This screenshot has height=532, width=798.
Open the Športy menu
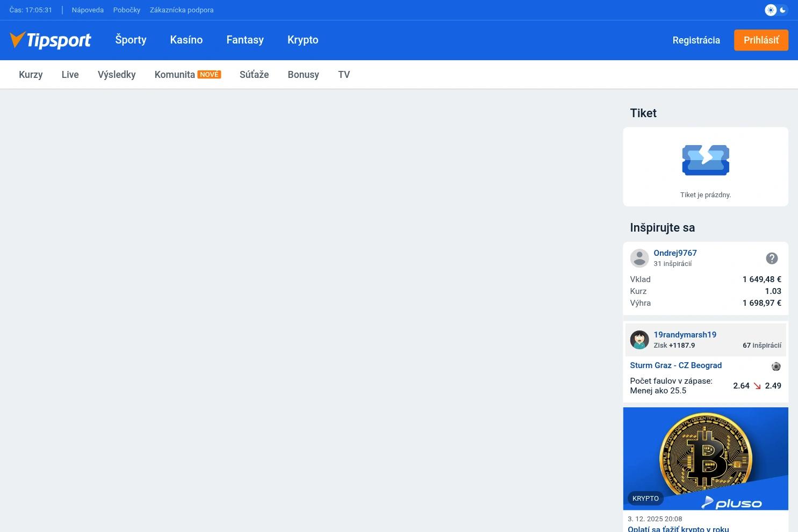click(x=131, y=40)
